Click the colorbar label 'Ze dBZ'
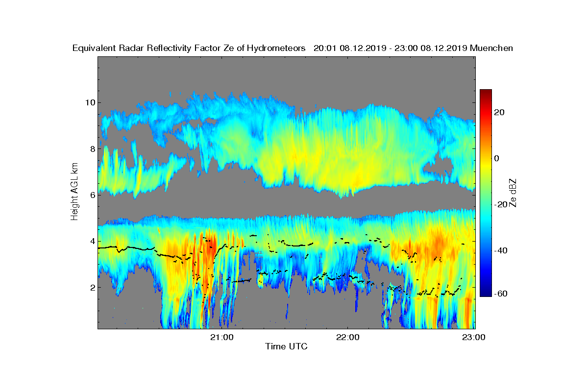 click(x=514, y=193)
